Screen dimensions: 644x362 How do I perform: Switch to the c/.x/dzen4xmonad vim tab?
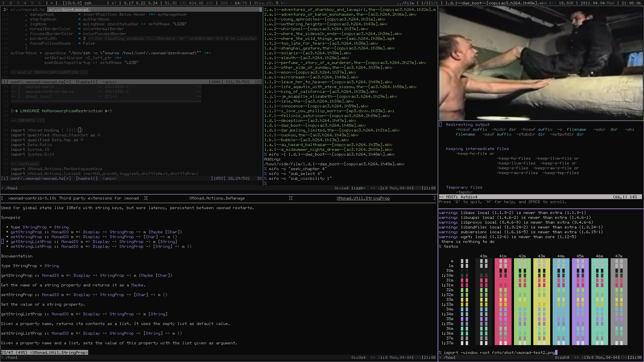(68, 10)
